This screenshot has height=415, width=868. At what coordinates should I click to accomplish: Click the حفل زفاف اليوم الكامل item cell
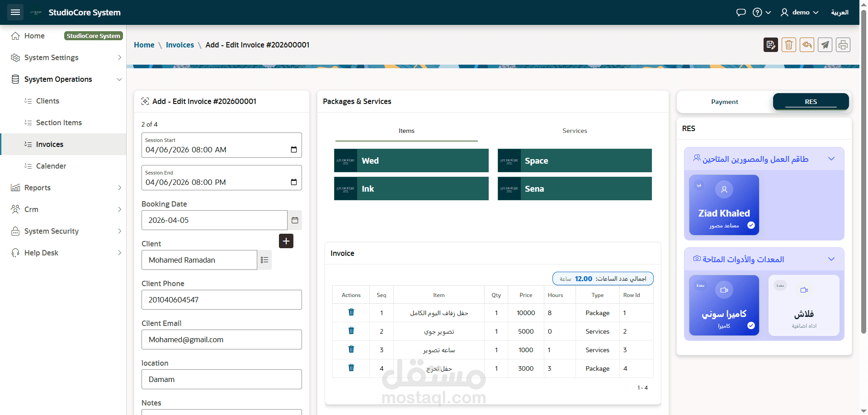pos(439,313)
